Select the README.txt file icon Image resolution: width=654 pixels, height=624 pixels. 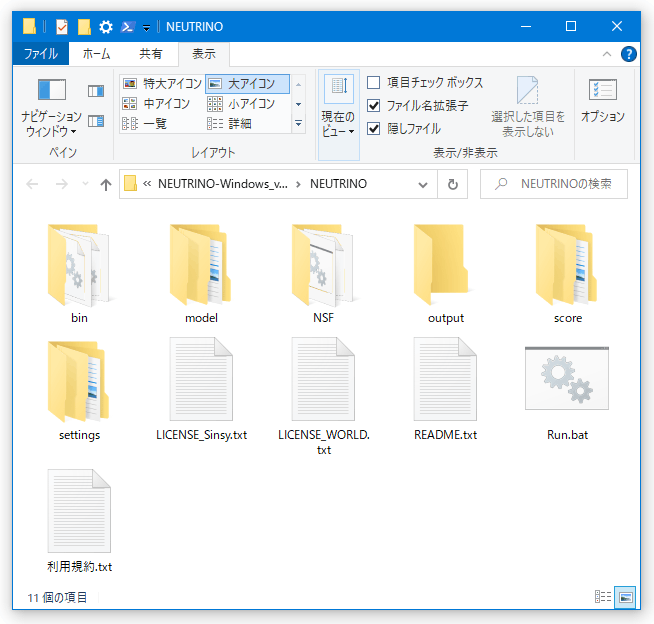point(445,379)
